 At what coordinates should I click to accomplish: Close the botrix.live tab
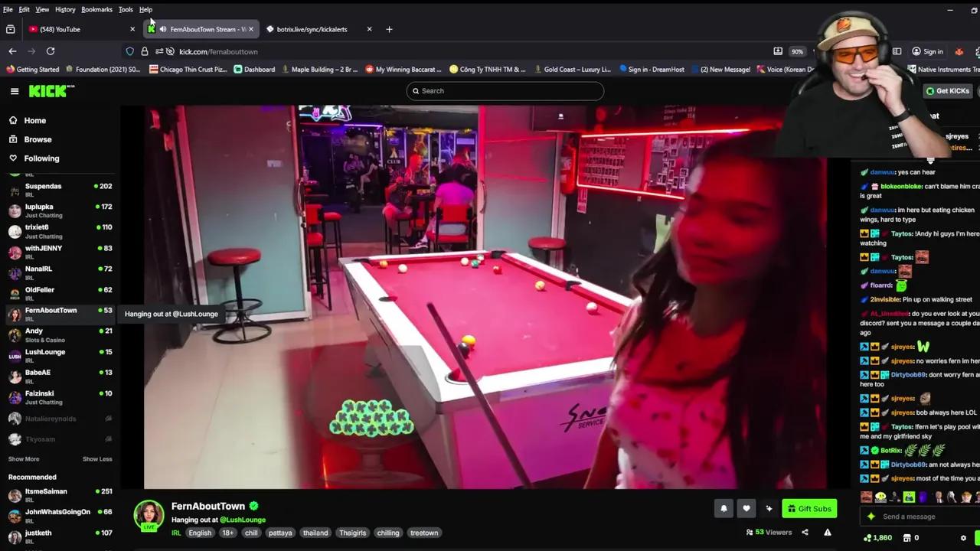369,29
